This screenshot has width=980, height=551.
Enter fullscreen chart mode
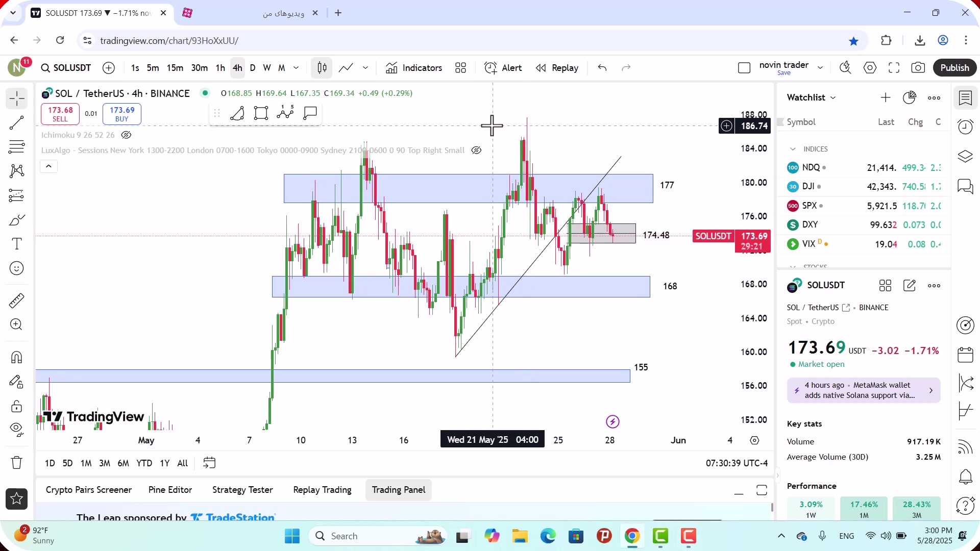pos(894,68)
